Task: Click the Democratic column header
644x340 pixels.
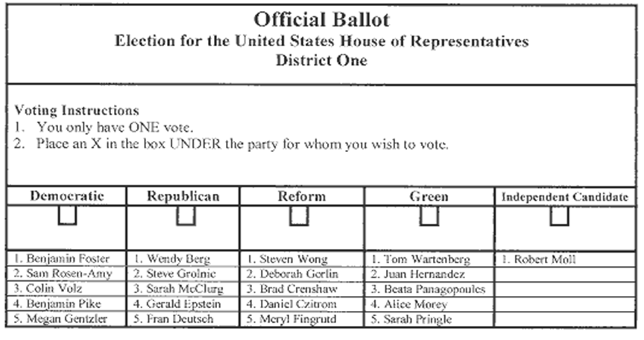Action: [67, 197]
